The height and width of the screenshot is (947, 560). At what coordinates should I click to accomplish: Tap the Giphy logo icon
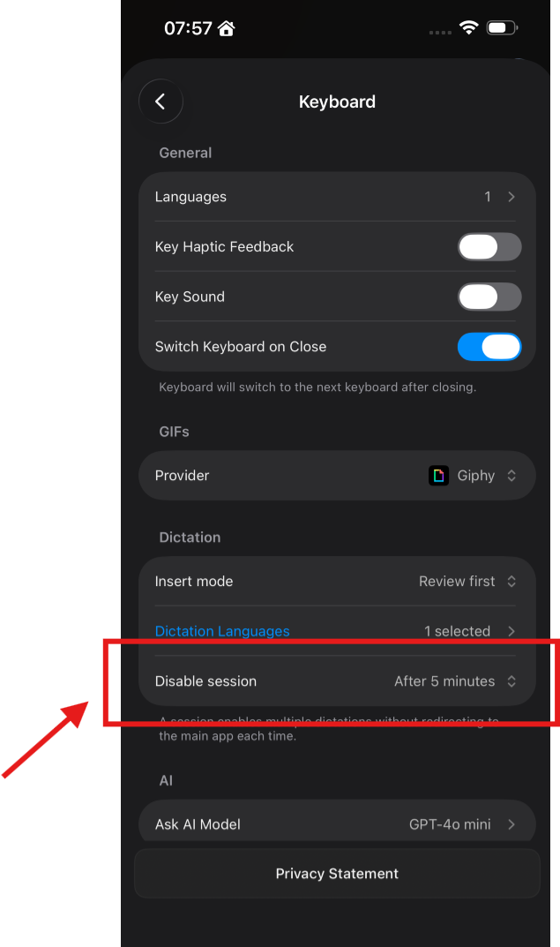pyautogui.click(x=438, y=476)
